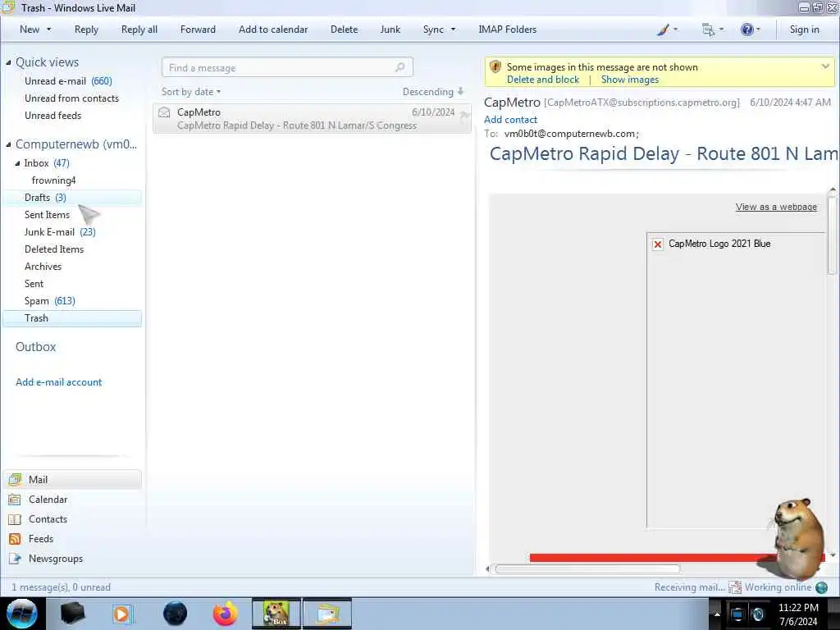Mark message as Junk

tap(390, 30)
